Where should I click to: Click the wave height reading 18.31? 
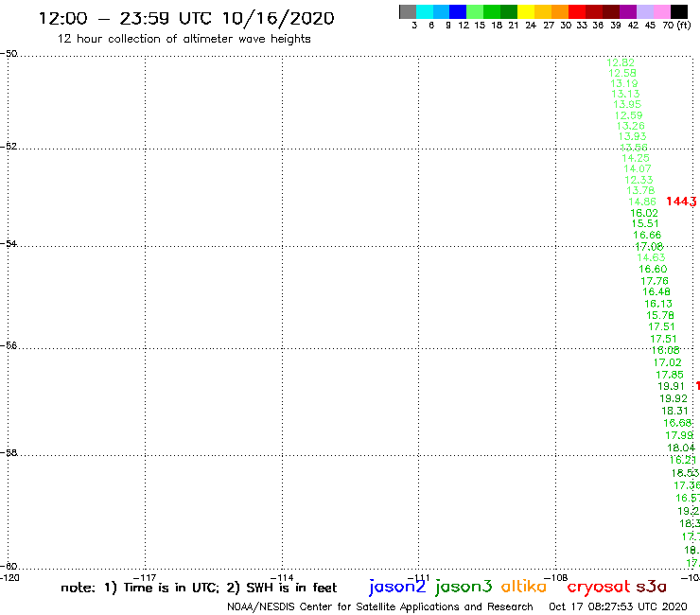tap(675, 411)
